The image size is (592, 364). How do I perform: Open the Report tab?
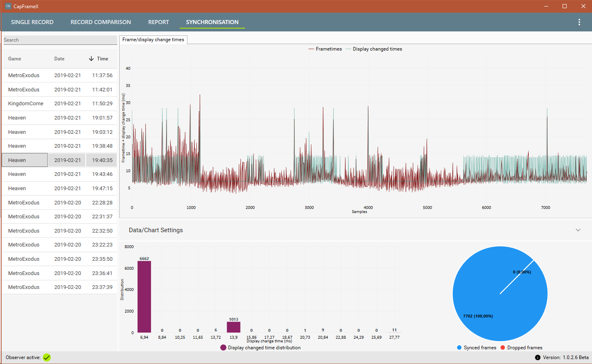coord(158,22)
